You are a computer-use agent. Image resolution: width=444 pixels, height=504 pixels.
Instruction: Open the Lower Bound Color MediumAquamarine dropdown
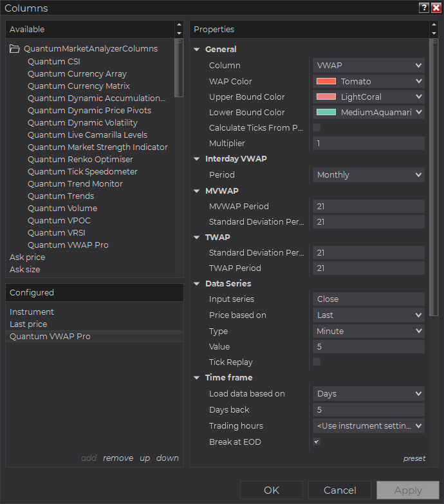tap(369, 112)
